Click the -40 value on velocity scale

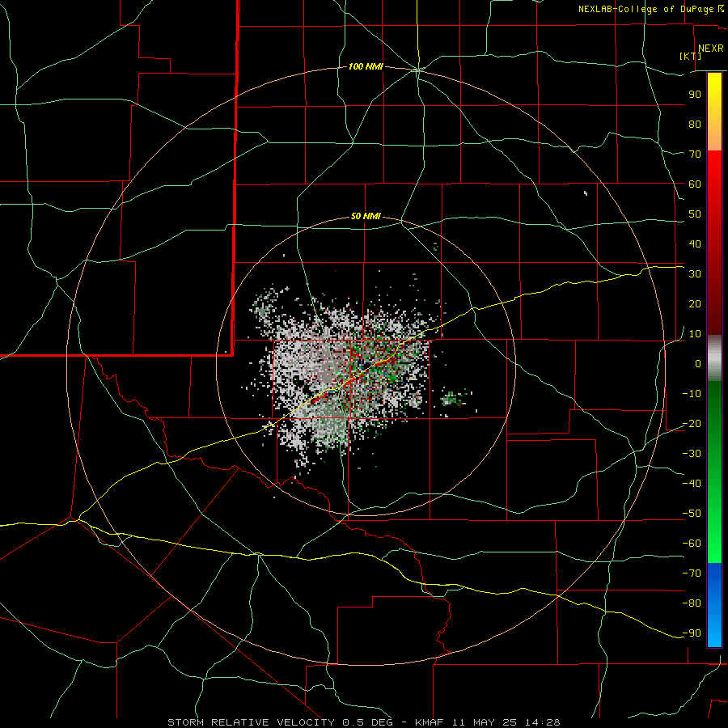click(x=692, y=484)
